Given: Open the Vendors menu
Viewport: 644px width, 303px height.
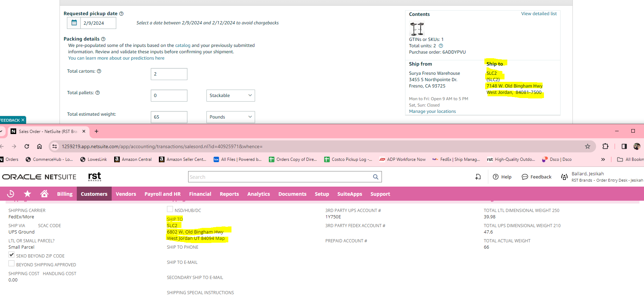Looking at the screenshot, I should tap(126, 194).
